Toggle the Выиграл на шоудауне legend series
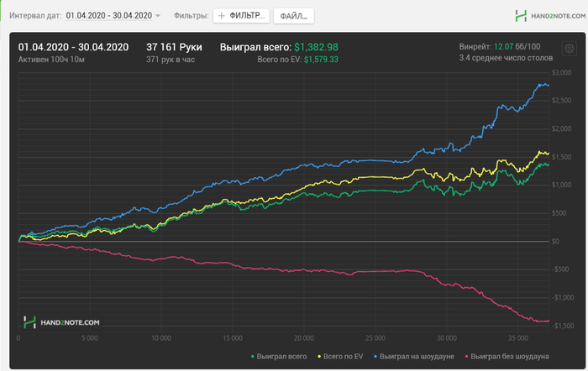 (x=414, y=357)
